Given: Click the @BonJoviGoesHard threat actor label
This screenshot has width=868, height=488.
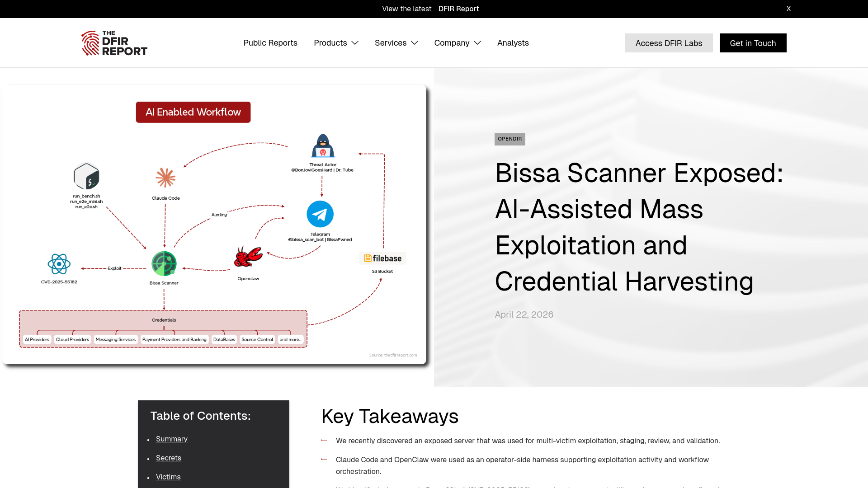Looking at the screenshot, I should point(322,170).
